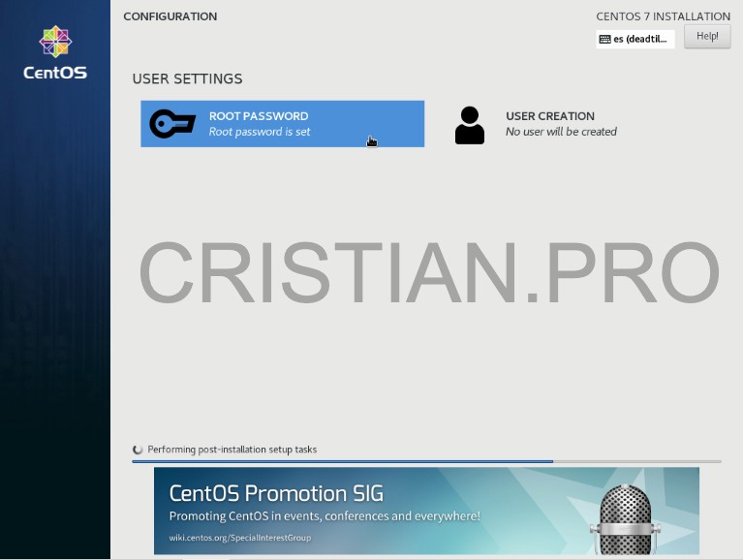Click the CONFIGURATION heading text
The width and height of the screenshot is (743, 560).
point(170,16)
